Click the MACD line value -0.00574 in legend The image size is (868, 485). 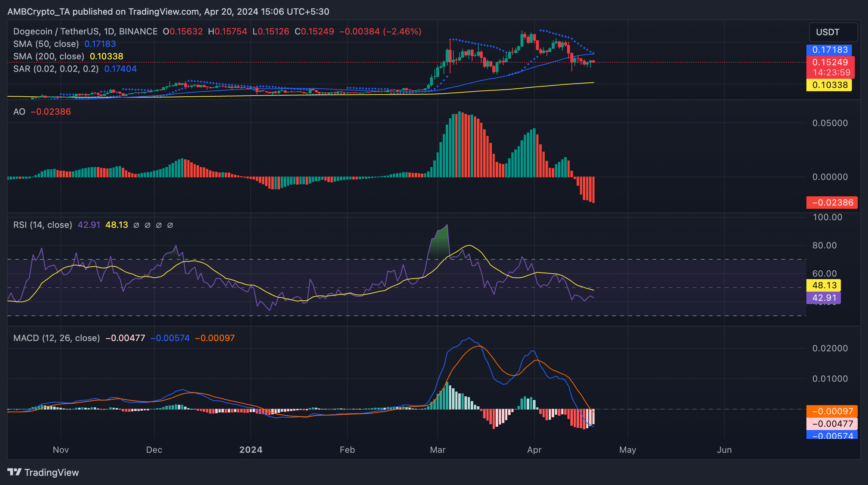point(170,338)
